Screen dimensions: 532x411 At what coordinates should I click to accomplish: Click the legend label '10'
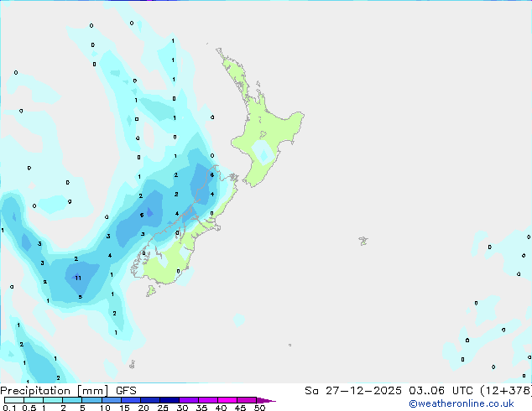click(105, 408)
